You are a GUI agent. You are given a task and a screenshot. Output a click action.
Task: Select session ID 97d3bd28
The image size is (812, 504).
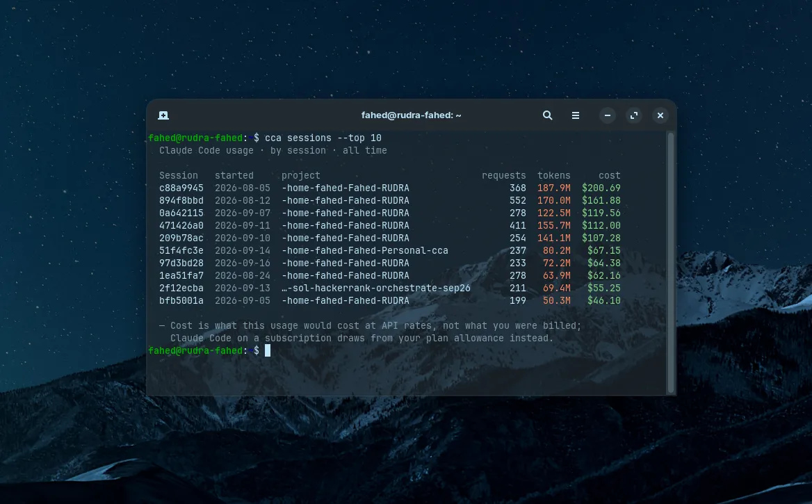(x=181, y=263)
